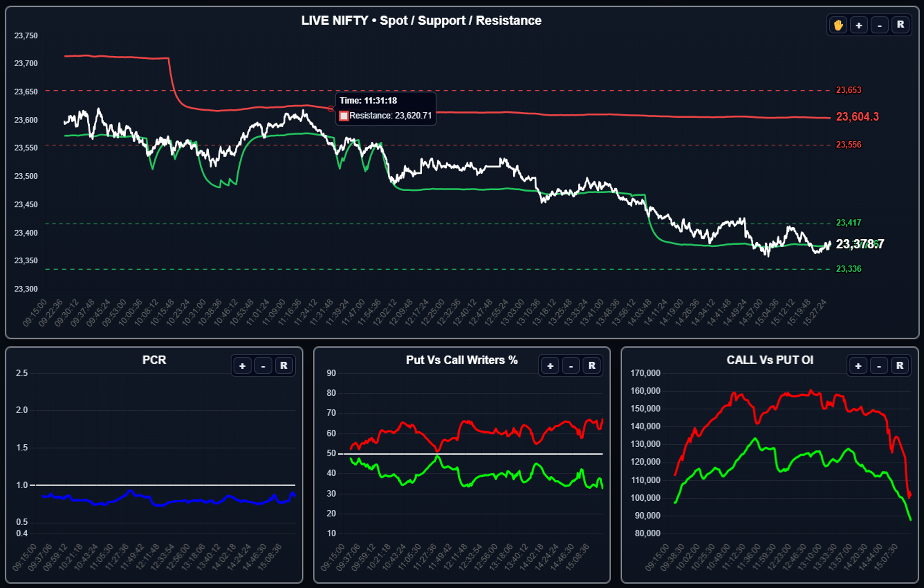Zoom in Put Vs Call Writers chart
This screenshot has width=924, height=588.
tap(550, 366)
